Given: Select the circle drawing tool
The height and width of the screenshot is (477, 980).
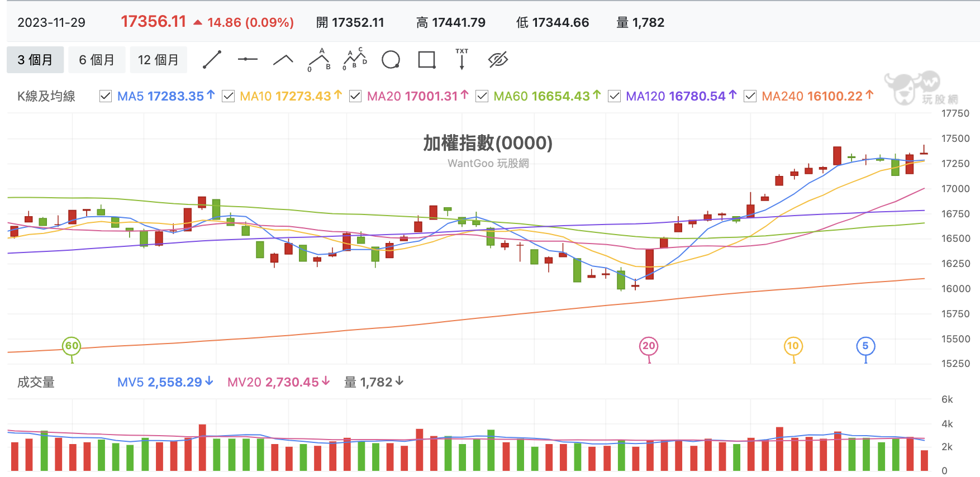Looking at the screenshot, I should 391,60.
